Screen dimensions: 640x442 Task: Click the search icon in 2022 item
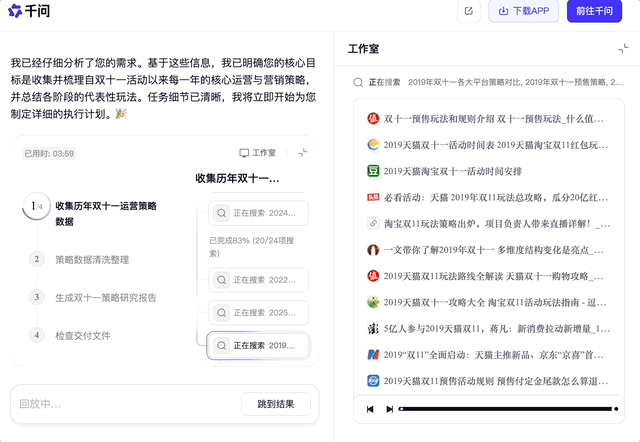222,280
